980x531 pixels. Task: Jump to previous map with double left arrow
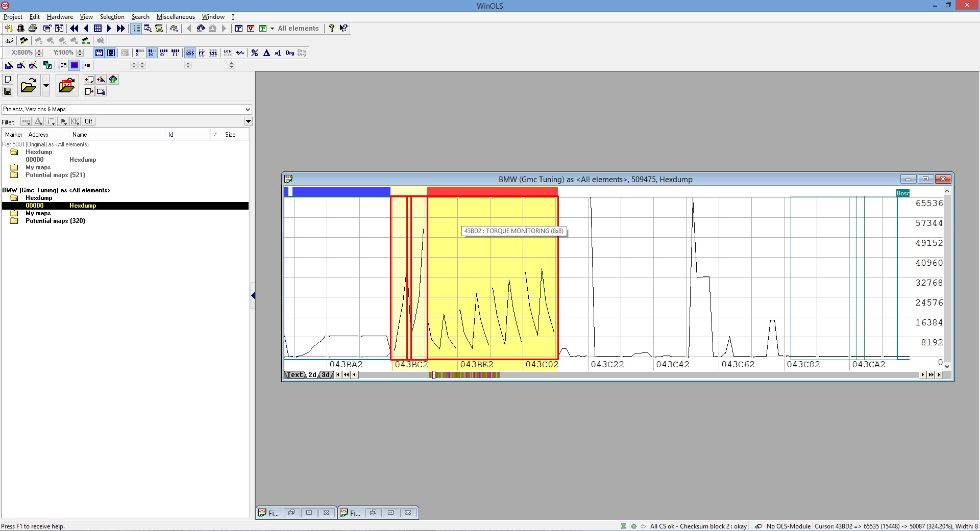click(74, 29)
